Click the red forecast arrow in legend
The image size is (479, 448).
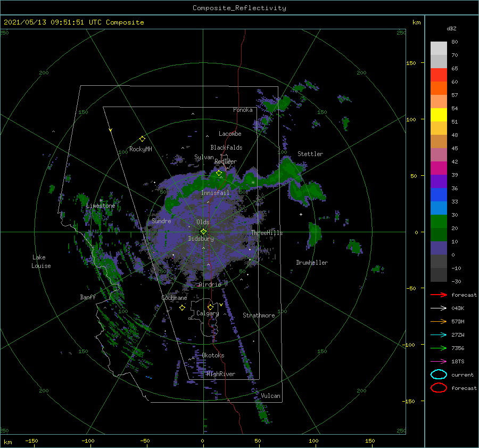(x=439, y=295)
